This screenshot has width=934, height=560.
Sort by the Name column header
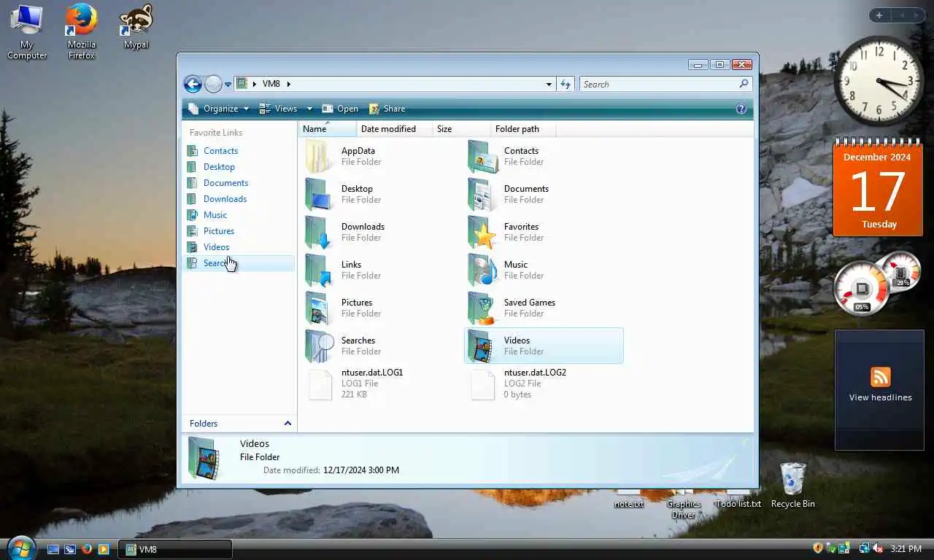328,129
